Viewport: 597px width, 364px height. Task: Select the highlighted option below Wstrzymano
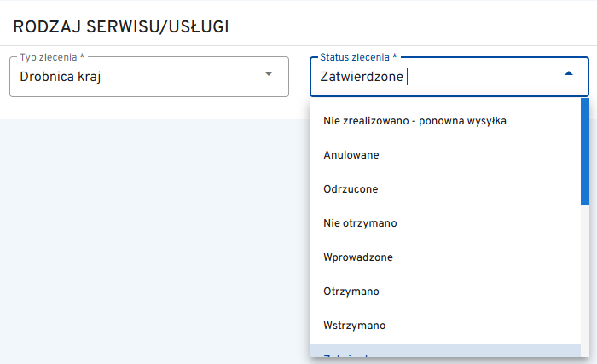click(x=426, y=355)
